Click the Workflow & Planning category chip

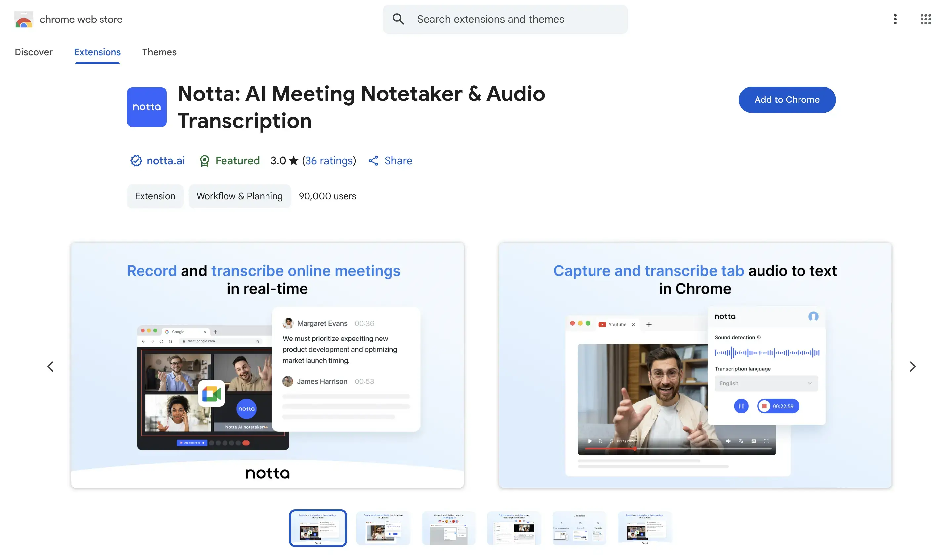pos(239,196)
